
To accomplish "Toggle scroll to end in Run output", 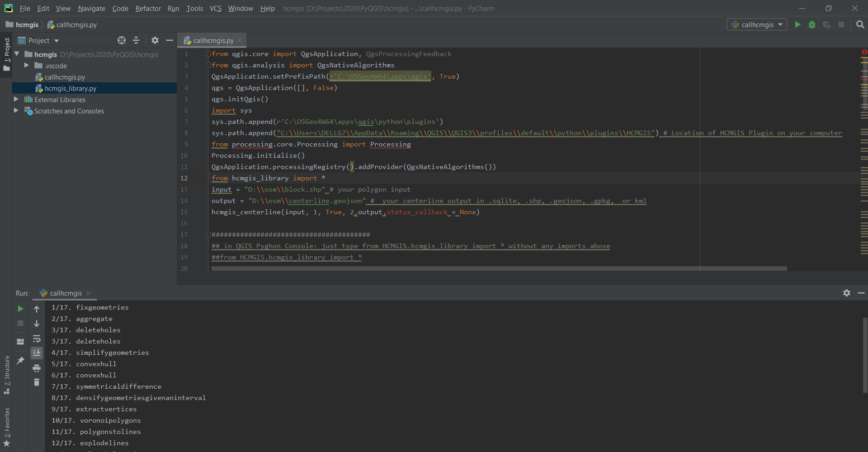I will pos(37,353).
